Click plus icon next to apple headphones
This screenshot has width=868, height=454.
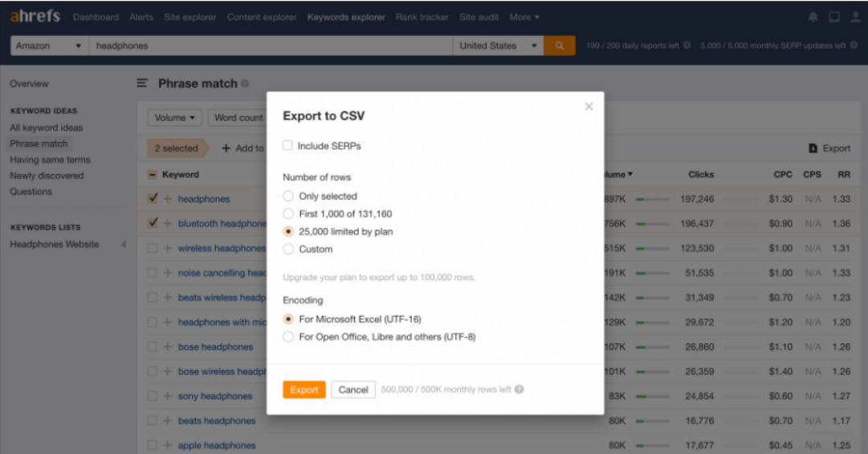click(x=168, y=445)
